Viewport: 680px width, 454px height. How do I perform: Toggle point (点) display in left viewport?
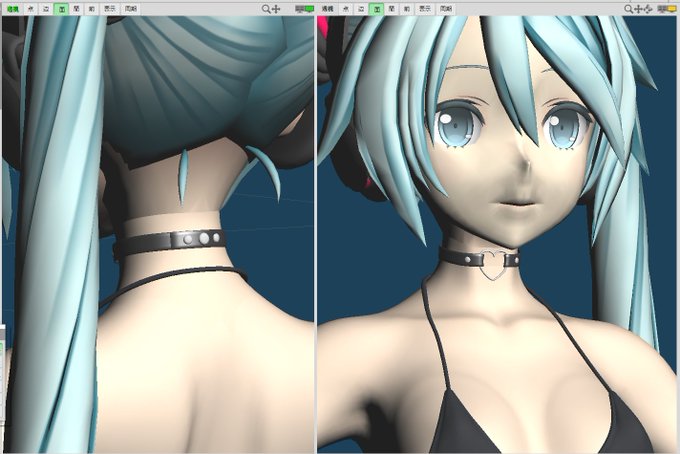tap(30, 9)
